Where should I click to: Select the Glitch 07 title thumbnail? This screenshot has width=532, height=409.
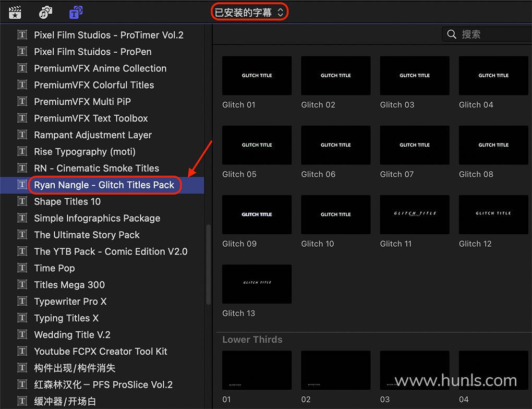[415, 145]
